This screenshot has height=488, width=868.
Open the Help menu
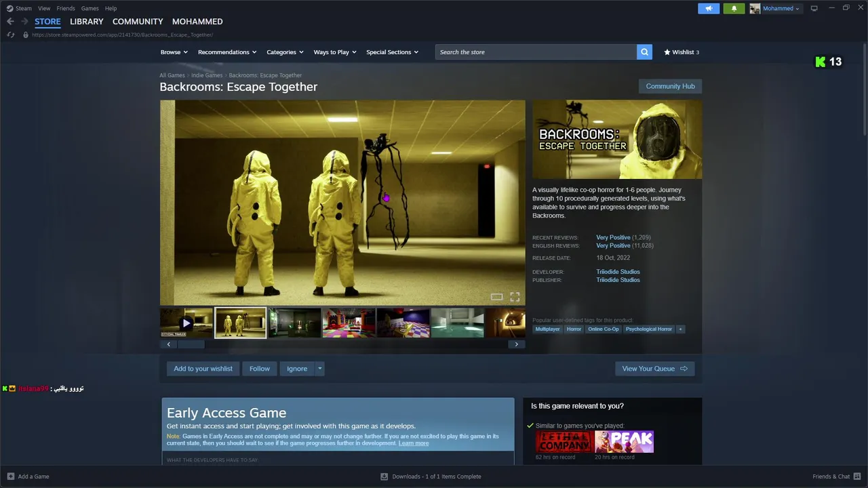point(111,8)
